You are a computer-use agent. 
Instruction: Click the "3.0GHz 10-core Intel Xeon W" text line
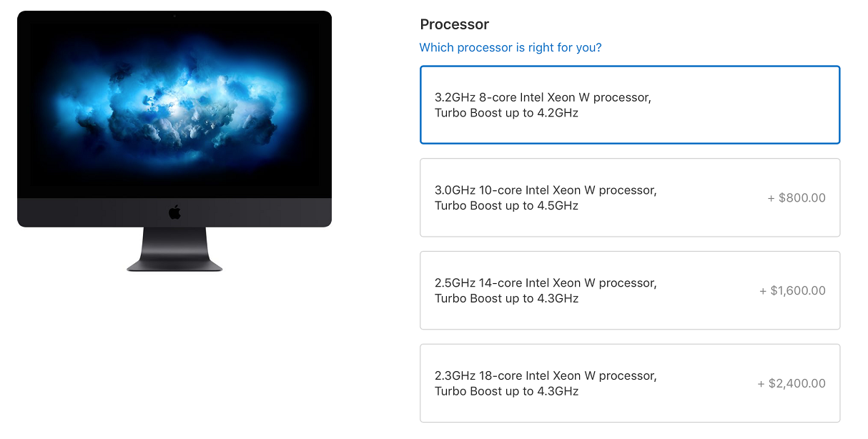click(546, 190)
